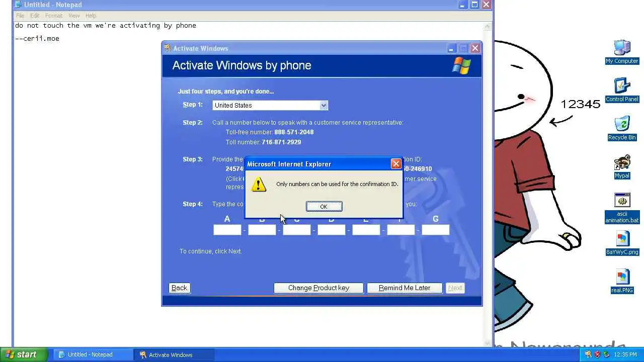Viewport: 644px width, 362px height.
Task: Select real.PNG desktop file
Action: (x=622, y=282)
